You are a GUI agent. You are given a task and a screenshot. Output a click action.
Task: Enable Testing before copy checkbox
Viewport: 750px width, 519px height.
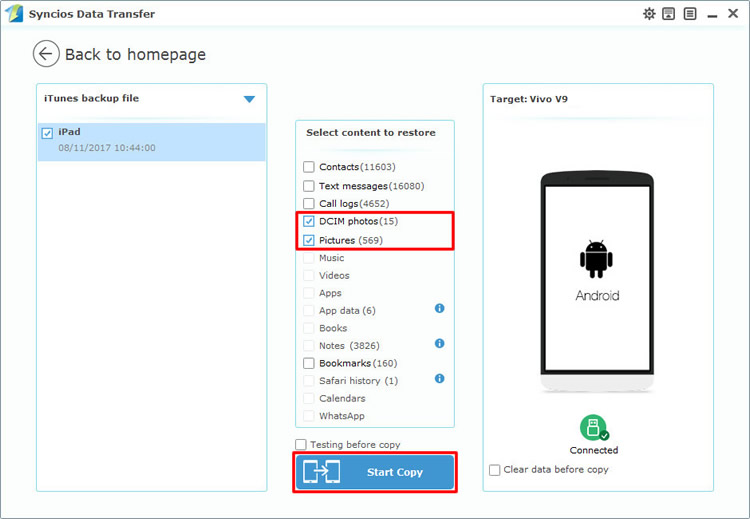300,445
